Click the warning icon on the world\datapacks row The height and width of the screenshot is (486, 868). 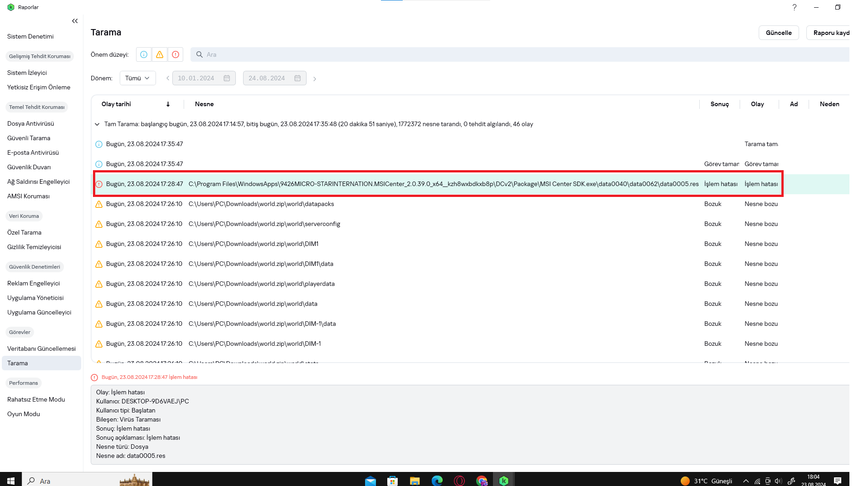point(99,204)
